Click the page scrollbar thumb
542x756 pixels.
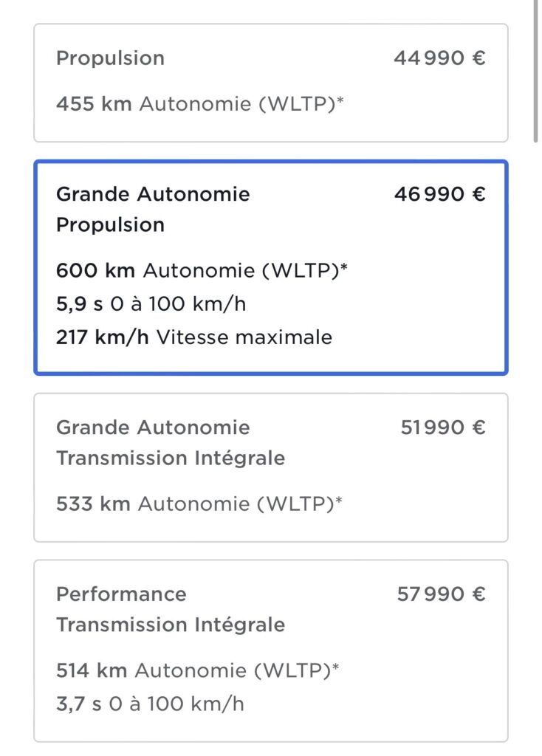tap(537, 70)
